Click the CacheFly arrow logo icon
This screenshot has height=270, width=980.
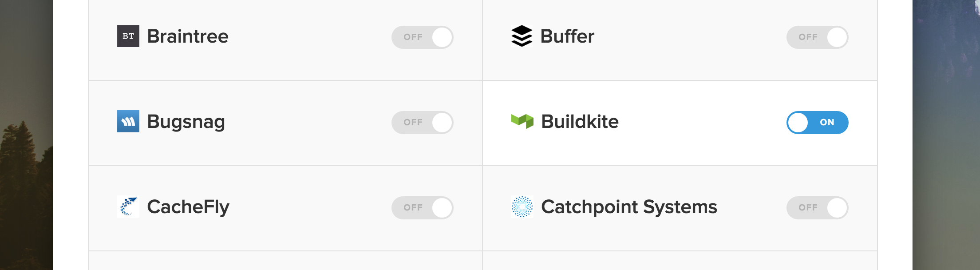click(128, 207)
